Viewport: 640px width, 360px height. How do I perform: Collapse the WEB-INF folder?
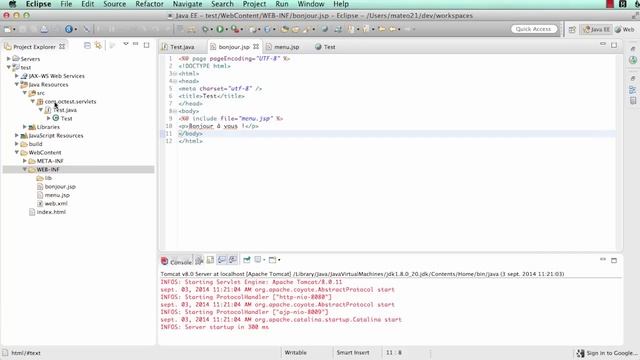25,169
